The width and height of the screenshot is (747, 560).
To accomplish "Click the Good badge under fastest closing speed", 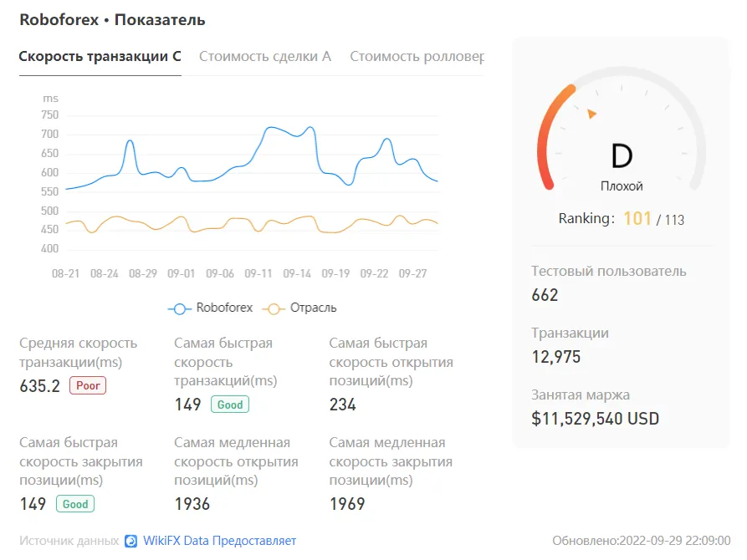I will click(x=75, y=504).
